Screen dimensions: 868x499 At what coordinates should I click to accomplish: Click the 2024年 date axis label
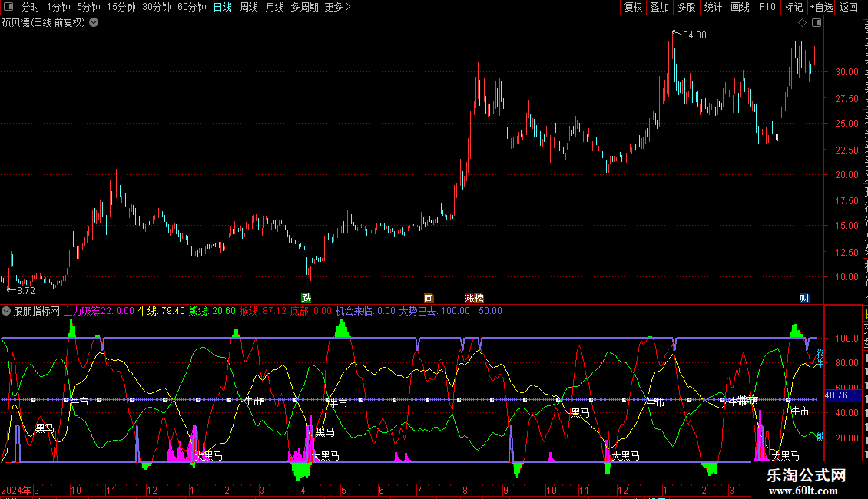[x=17, y=490]
